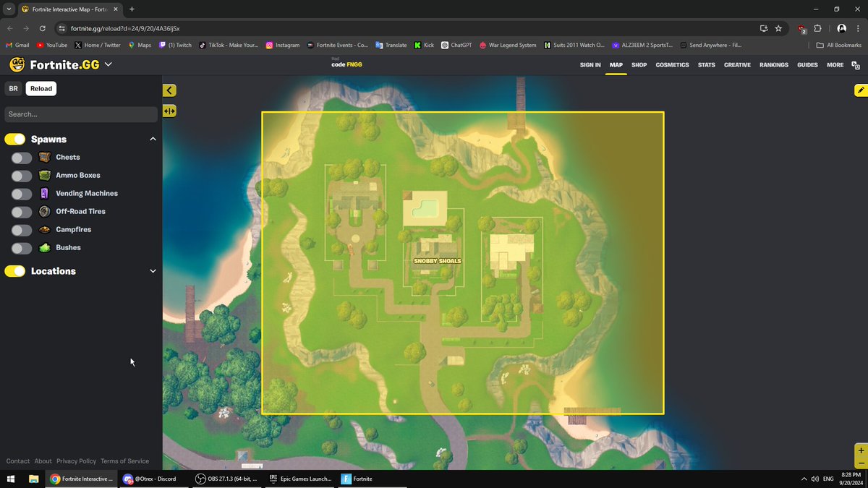The height and width of the screenshot is (488, 868).
Task: Click the Campfires icon
Action: pos(45,229)
